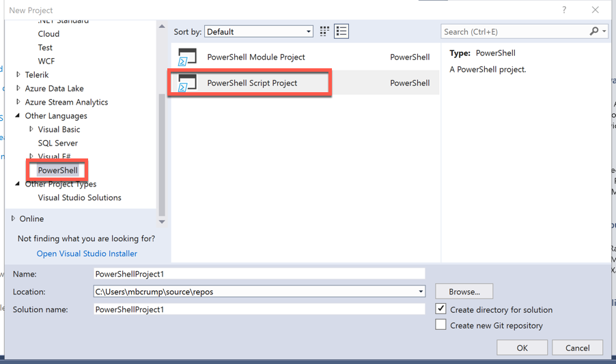Focus the project Name field
This screenshot has height=364, width=616.
260,274
